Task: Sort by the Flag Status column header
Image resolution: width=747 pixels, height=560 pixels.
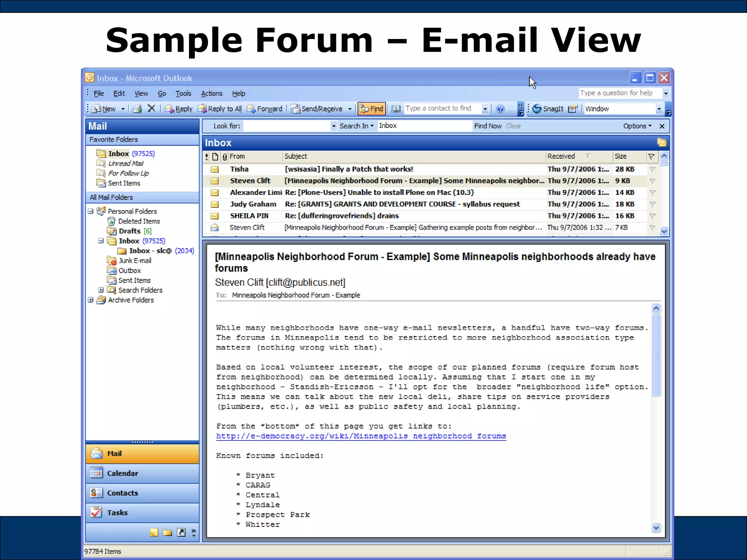Action: click(651, 156)
